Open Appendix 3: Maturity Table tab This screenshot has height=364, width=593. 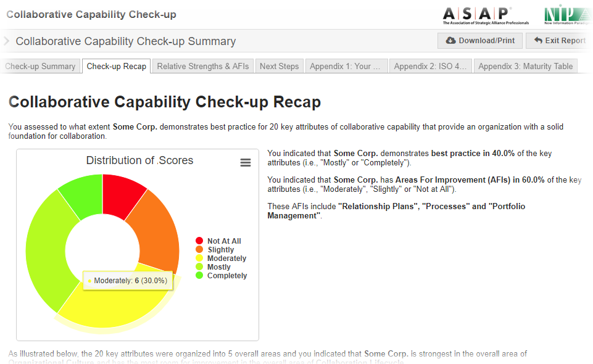click(526, 66)
